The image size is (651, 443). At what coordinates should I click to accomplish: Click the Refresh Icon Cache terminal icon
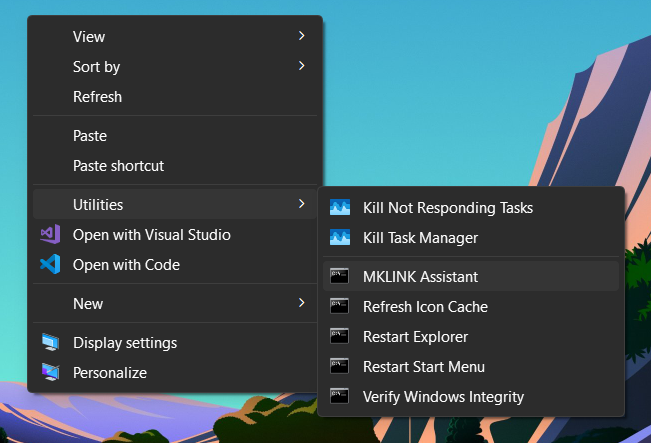coord(340,307)
